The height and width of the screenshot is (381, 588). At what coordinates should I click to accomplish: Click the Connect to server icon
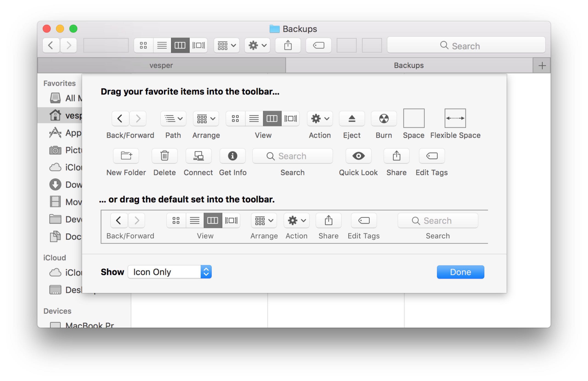[x=198, y=156]
